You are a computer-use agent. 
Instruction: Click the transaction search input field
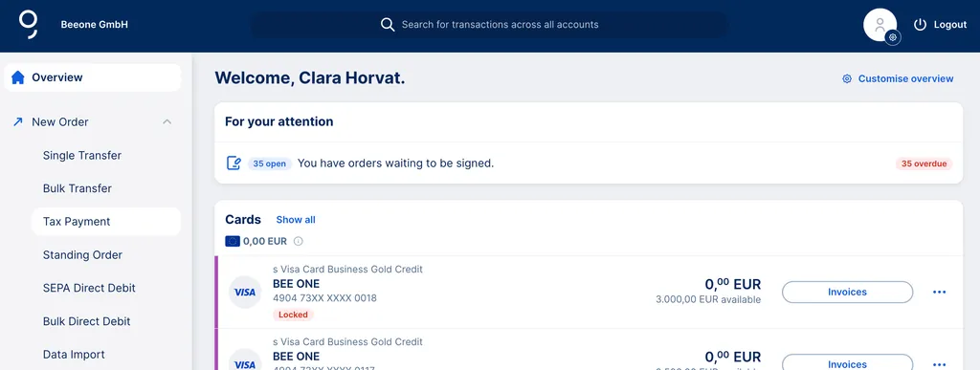coord(489,25)
